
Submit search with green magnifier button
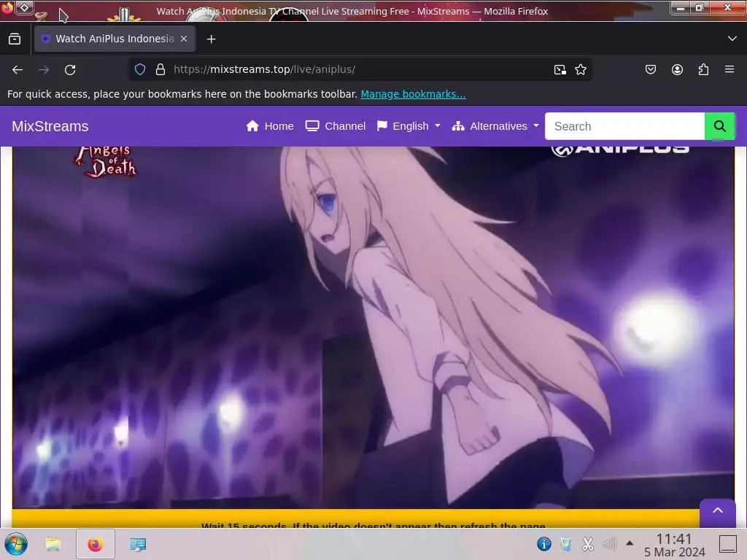click(719, 126)
